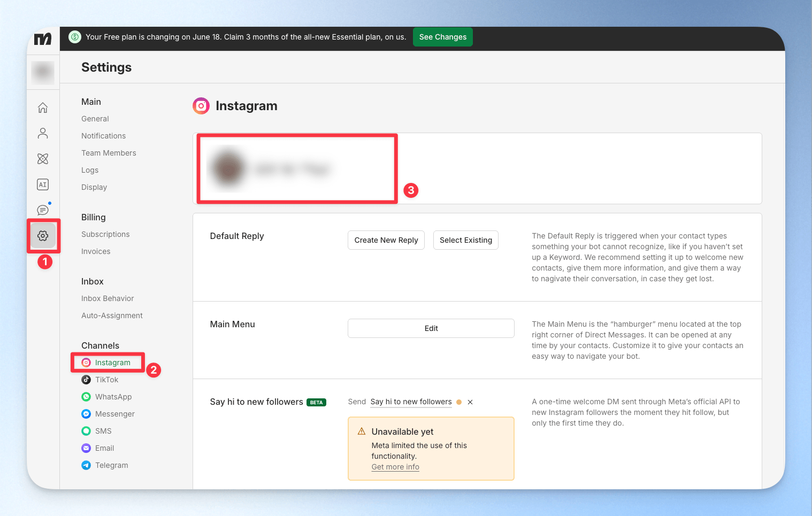Go to Team Members settings

[x=109, y=153]
